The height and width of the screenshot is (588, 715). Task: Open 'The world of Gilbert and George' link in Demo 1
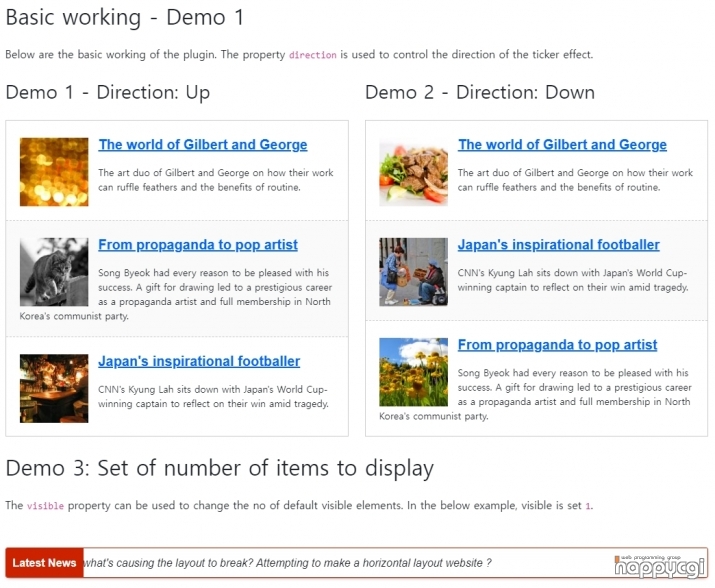[x=202, y=145]
